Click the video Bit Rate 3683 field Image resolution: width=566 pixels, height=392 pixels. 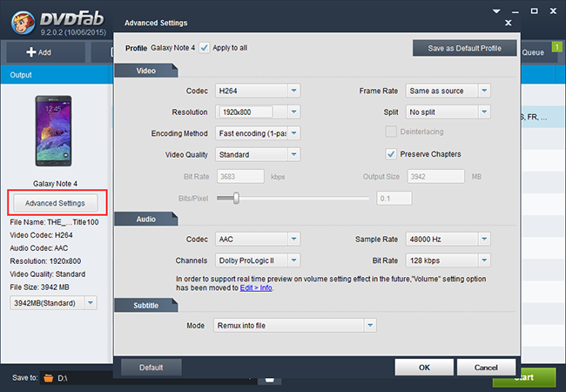click(x=240, y=177)
